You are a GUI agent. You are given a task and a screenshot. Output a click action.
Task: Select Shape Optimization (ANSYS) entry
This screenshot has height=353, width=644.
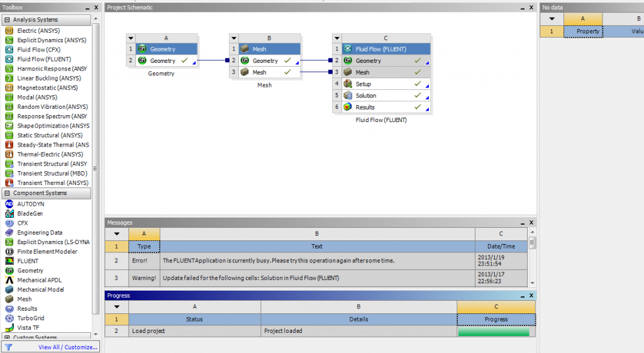click(x=53, y=126)
